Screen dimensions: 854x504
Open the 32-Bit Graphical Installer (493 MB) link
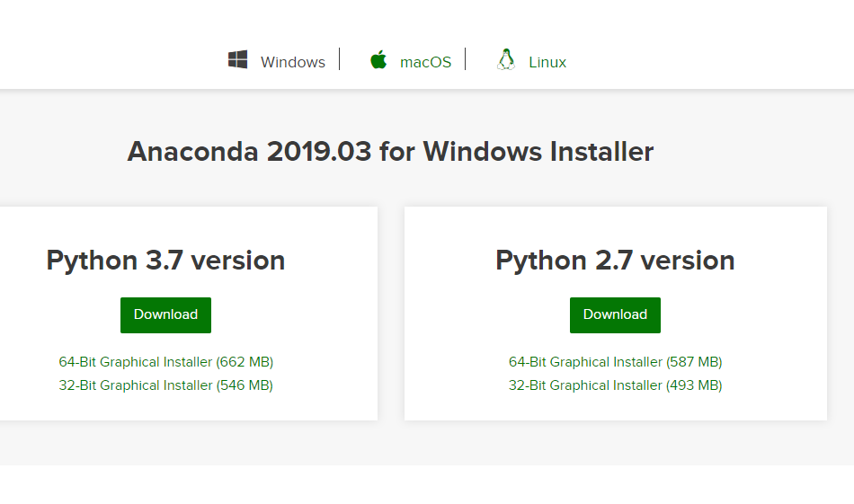616,385
